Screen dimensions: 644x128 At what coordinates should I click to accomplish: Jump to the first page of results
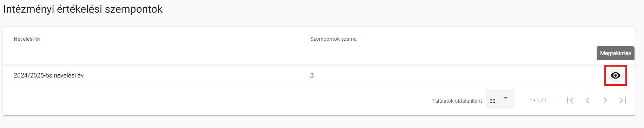[570, 101]
